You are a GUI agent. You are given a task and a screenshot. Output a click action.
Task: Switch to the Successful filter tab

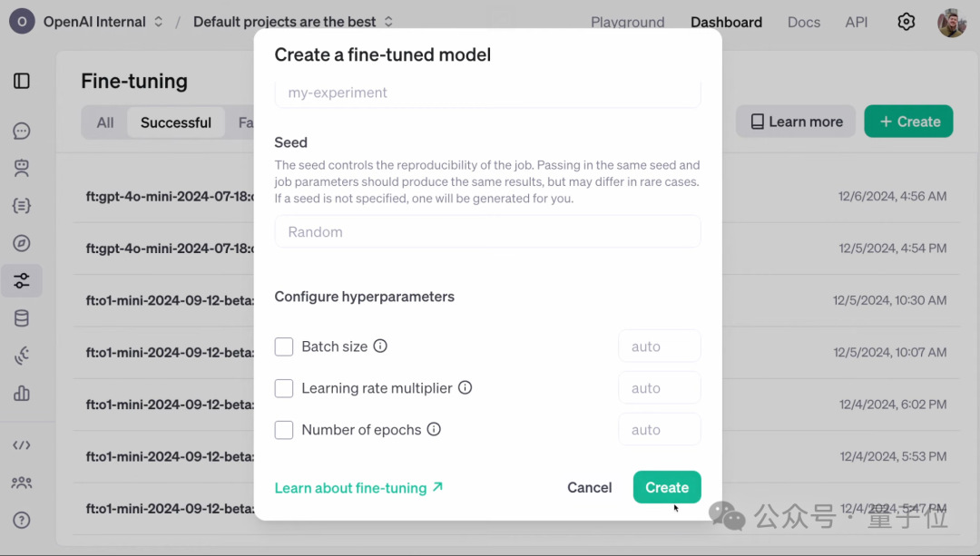coord(176,122)
